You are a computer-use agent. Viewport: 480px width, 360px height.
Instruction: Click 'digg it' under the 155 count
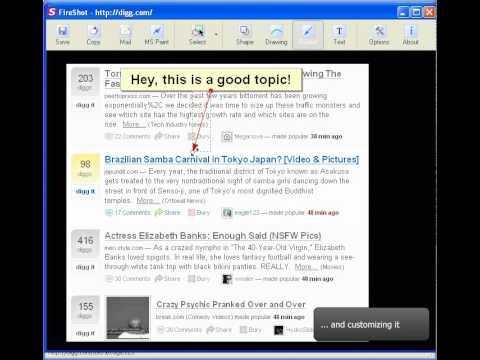85,333
